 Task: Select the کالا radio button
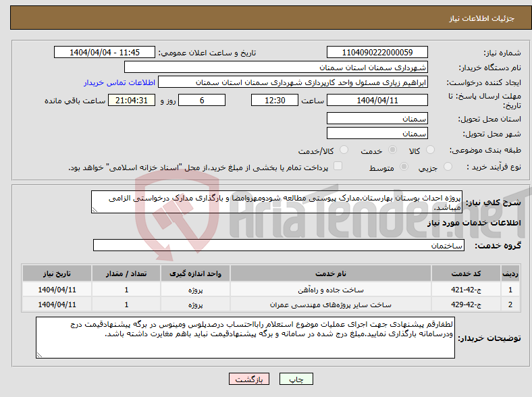(430, 150)
